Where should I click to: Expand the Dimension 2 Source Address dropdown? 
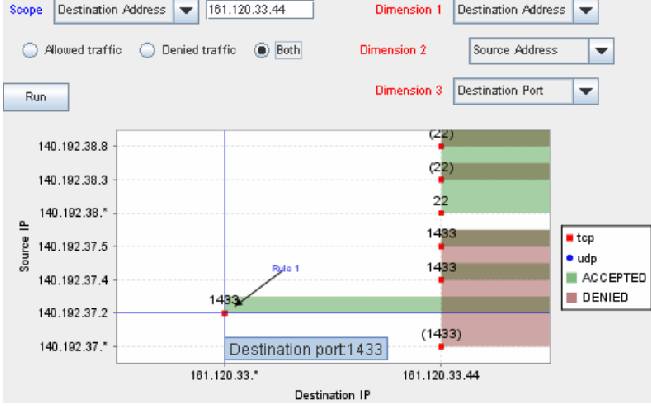600,50
